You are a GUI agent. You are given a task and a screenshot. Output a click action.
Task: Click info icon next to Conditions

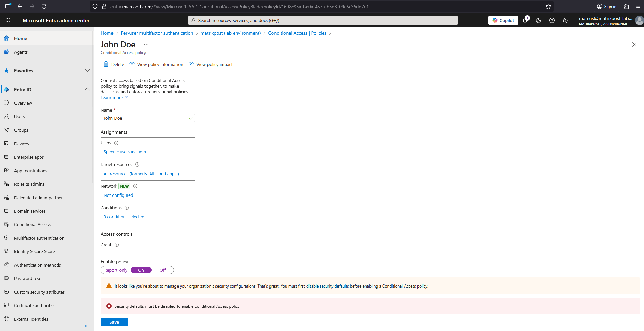127,208
